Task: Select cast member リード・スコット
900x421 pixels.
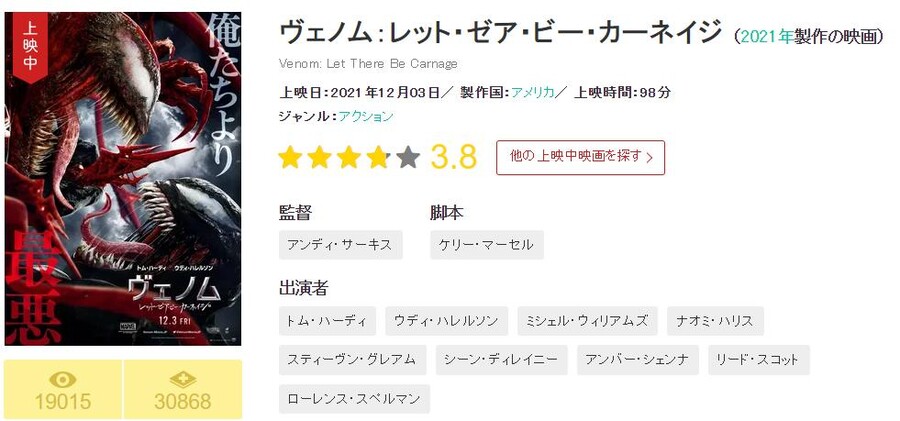Action: [x=759, y=360]
